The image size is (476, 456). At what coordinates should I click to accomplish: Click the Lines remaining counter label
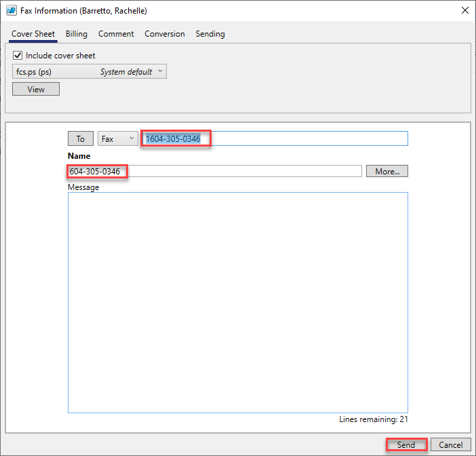[x=374, y=419]
